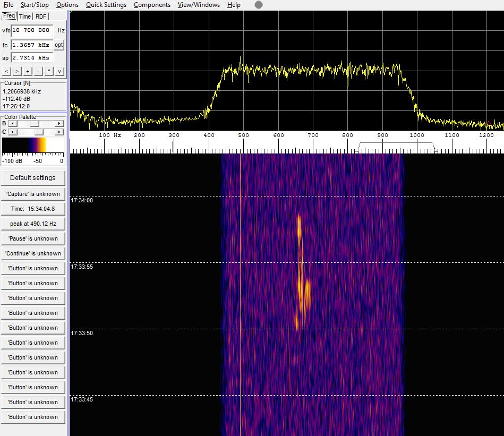Click the 'Pause' is unknown button
Screen dimensions: 504x436
[x=33, y=239]
